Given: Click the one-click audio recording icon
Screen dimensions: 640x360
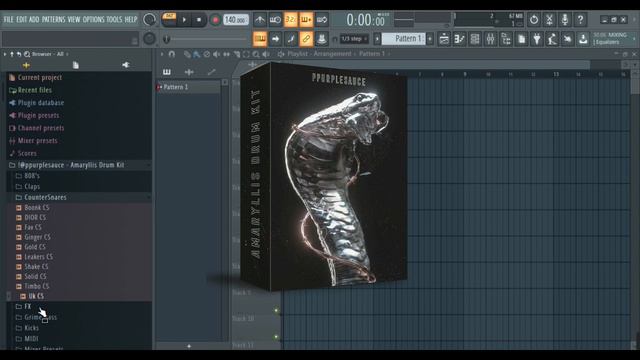Looking at the screenshot, I should click(x=568, y=39).
